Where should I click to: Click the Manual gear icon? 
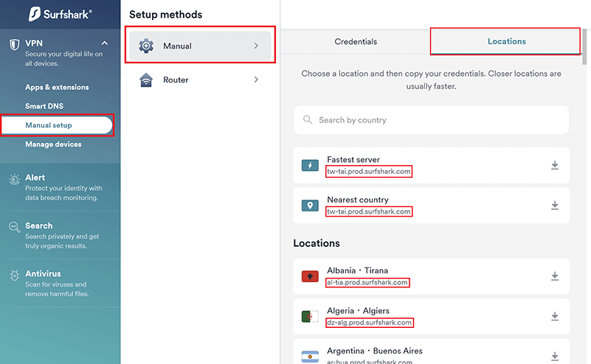(x=146, y=46)
